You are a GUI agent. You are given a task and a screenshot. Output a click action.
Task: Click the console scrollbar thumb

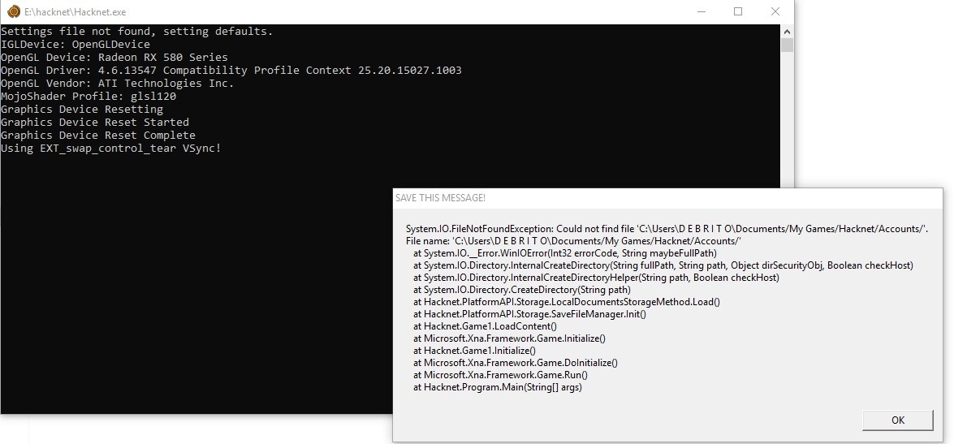[787, 45]
